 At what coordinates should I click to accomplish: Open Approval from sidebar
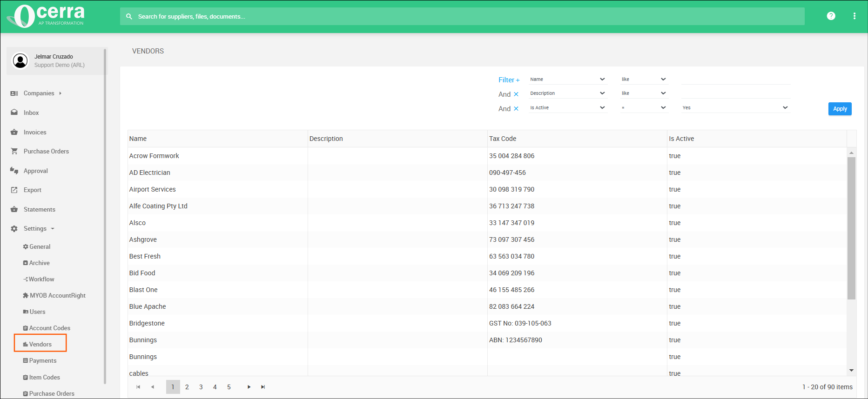tap(36, 171)
